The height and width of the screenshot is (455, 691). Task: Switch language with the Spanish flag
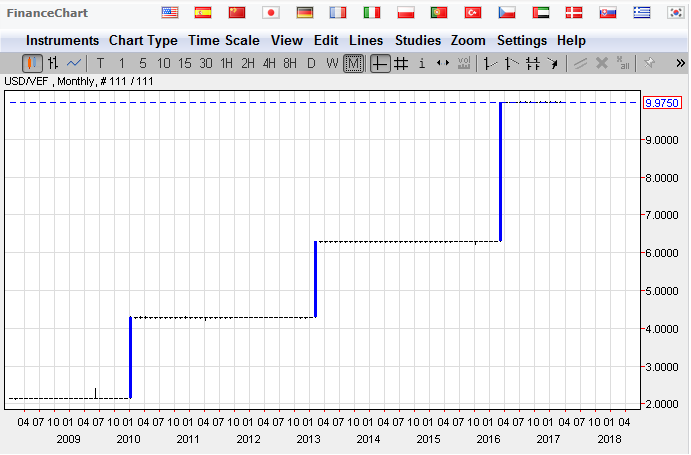click(203, 12)
